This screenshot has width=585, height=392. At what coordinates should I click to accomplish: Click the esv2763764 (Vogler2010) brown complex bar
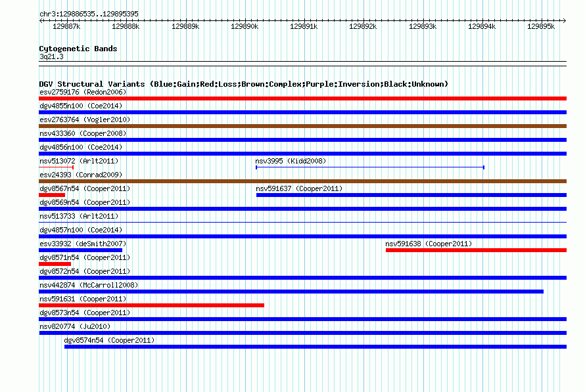[x=302, y=126]
